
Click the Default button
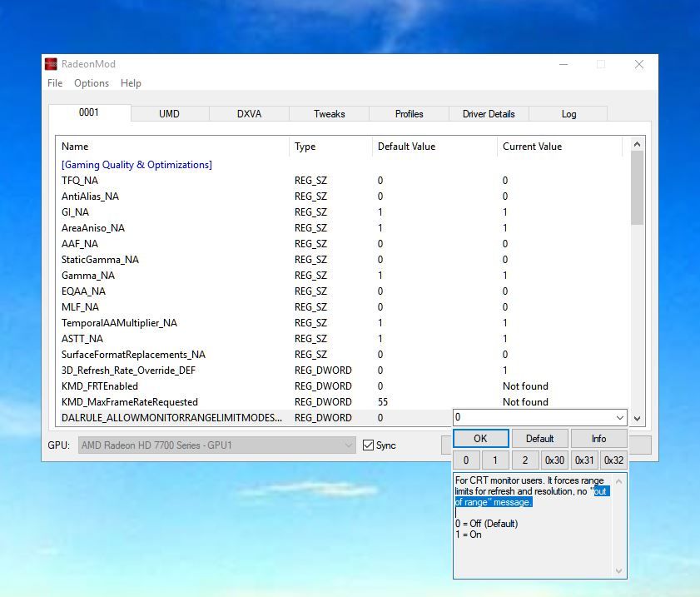pyautogui.click(x=539, y=439)
